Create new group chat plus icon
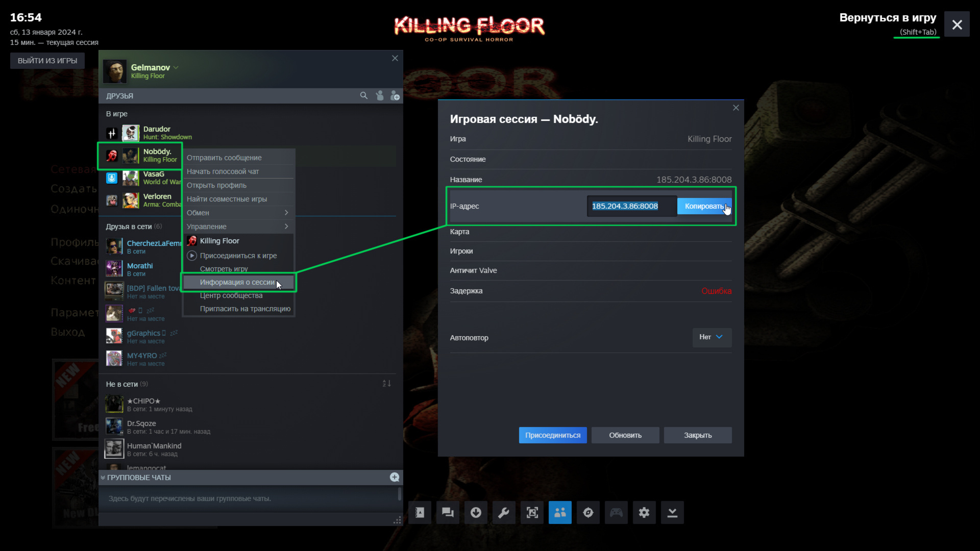The height and width of the screenshot is (551, 980). click(395, 477)
